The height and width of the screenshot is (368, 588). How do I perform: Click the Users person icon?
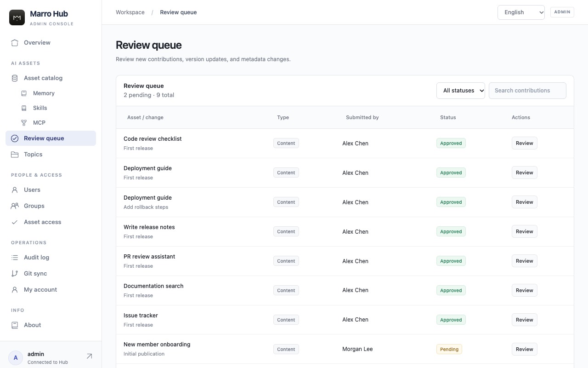[15, 190]
